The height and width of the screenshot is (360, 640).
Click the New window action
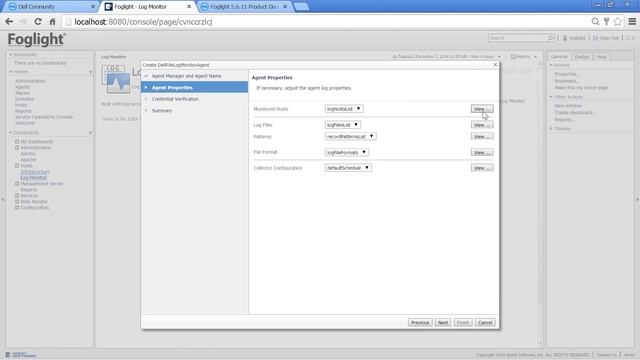point(568,106)
